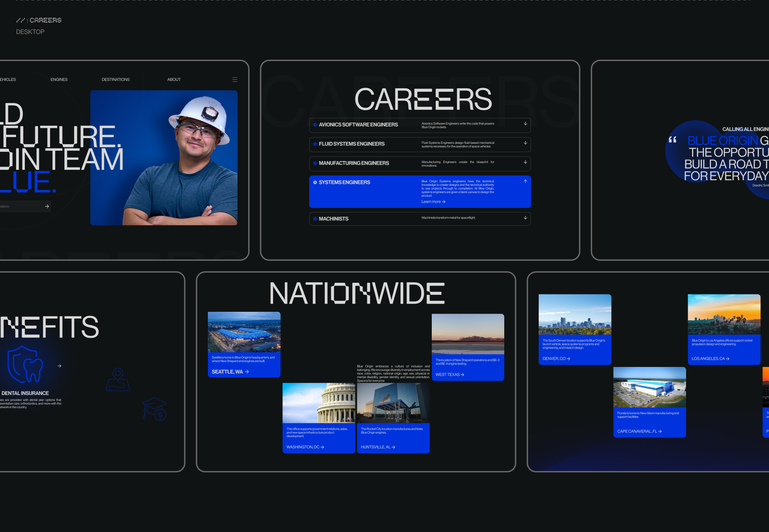Open the hamburger menu icon
769x532 pixels.
point(235,80)
